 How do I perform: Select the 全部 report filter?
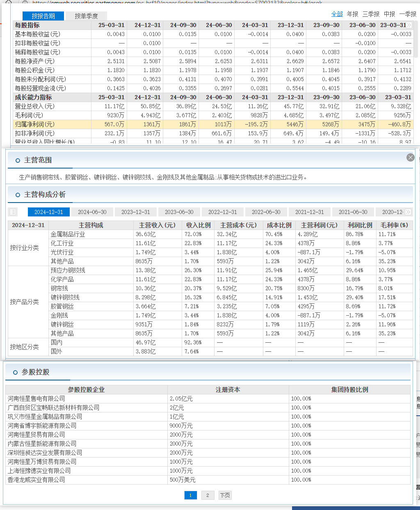tap(337, 14)
